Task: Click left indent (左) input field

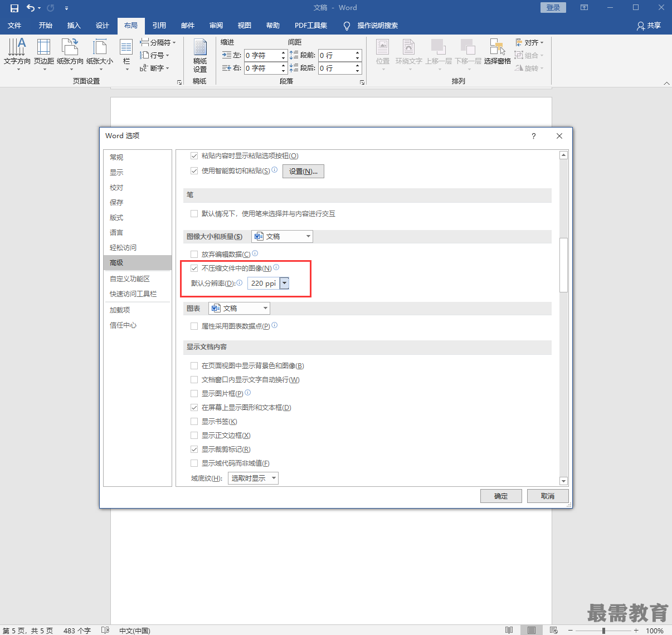Action: pos(262,55)
